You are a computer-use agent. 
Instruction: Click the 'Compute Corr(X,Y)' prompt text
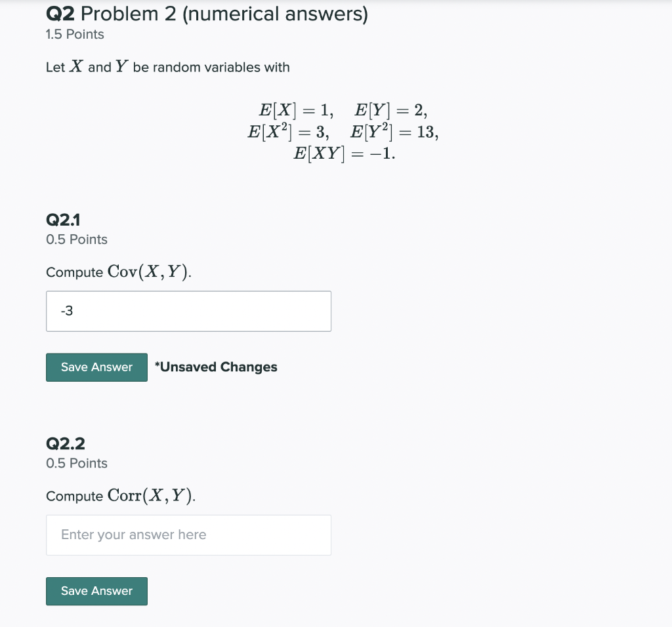121,496
